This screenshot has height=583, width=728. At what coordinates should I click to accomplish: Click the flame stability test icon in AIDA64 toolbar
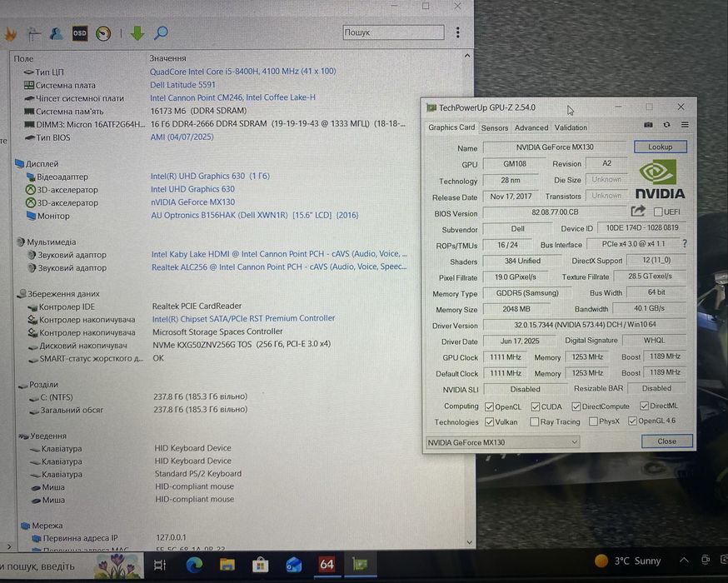point(11,34)
